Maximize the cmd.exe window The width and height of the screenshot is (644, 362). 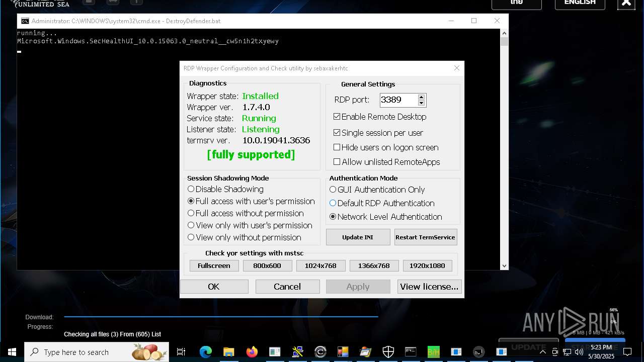point(474,21)
